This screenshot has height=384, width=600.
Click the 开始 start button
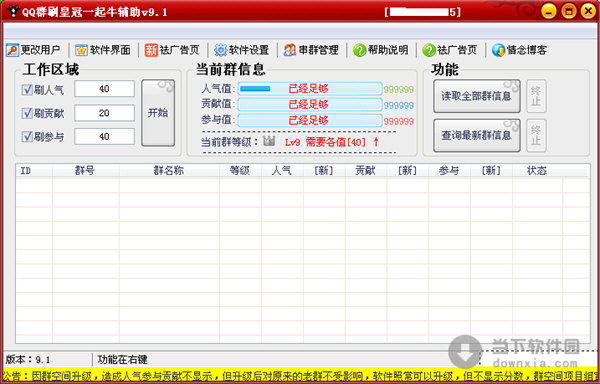[158, 113]
